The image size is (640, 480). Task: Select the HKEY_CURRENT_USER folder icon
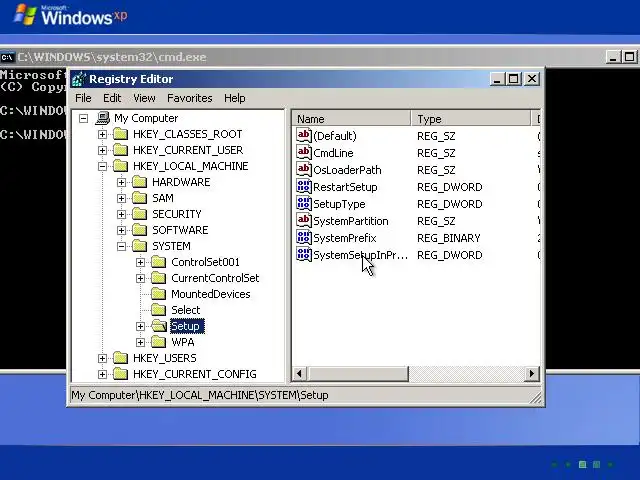pyautogui.click(x=120, y=150)
